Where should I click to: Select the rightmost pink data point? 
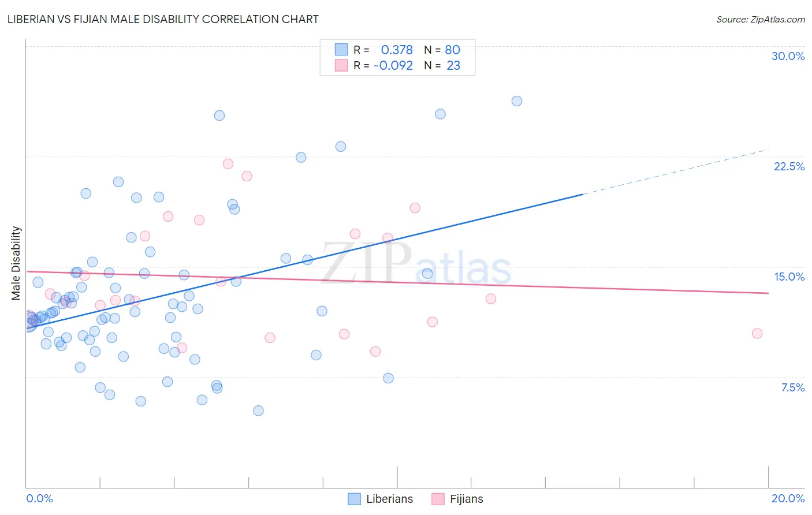click(x=757, y=333)
